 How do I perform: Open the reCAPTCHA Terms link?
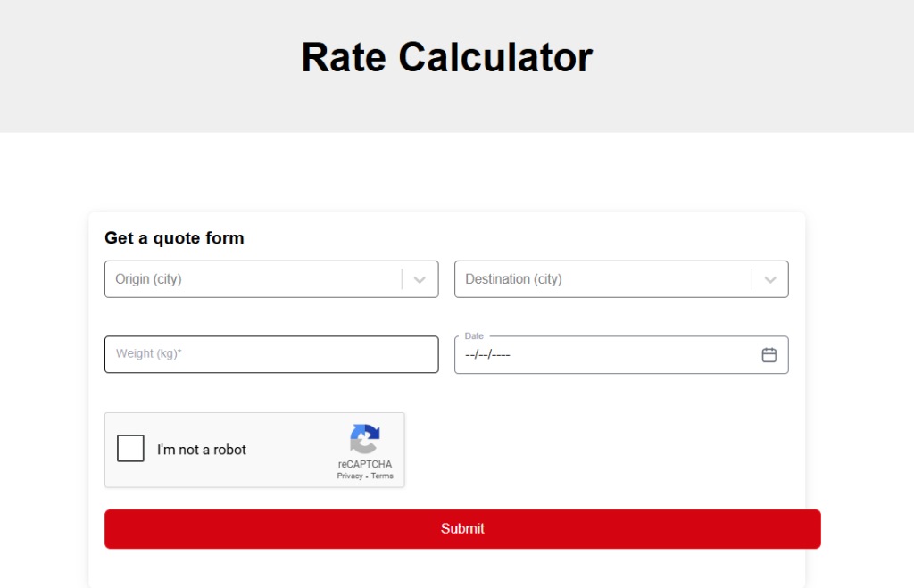(x=382, y=476)
